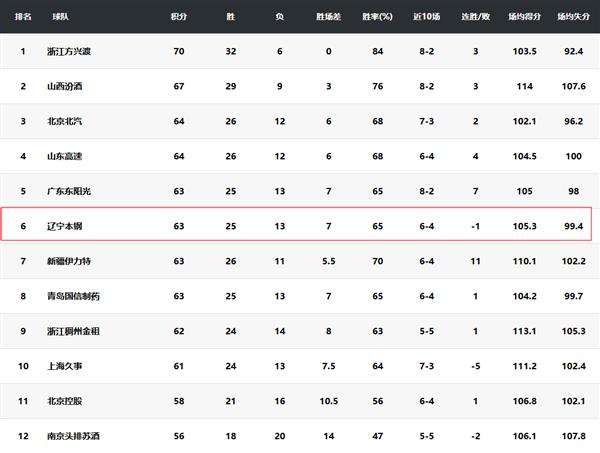
Task: Click the 南京头排苏酒 team name
Action: click(x=72, y=435)
